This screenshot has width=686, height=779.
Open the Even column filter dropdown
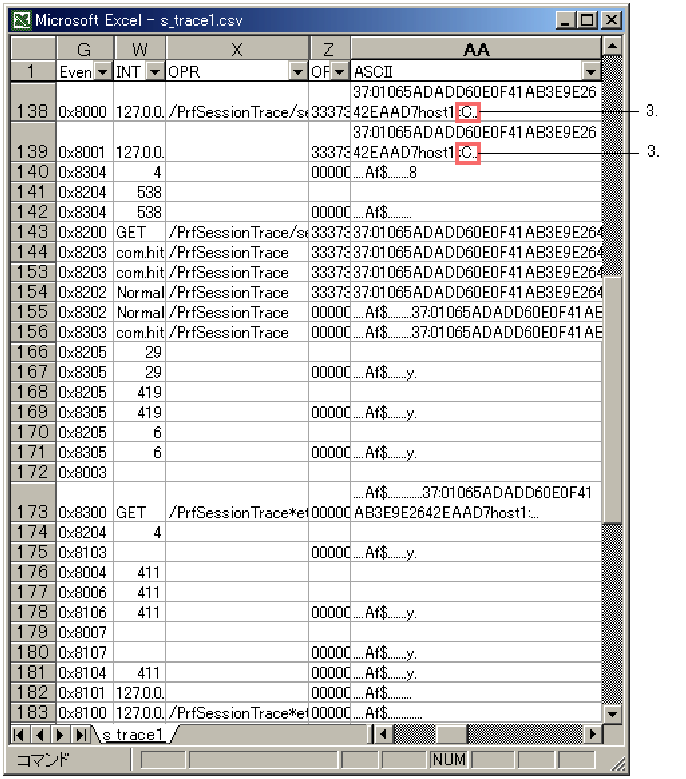[x=101, y=72]
